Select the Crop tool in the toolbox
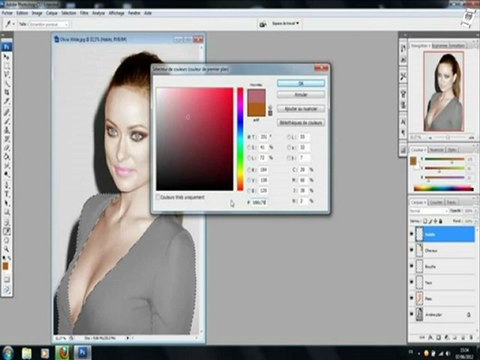The width and height of the screenshot is (480, 360). click(6, 92)
